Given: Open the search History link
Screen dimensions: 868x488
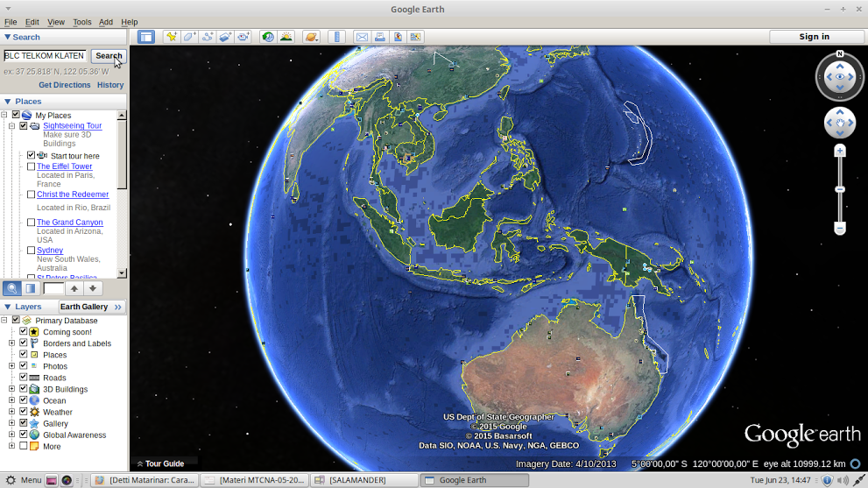Looking at the screenshot, I should (110, 85).
